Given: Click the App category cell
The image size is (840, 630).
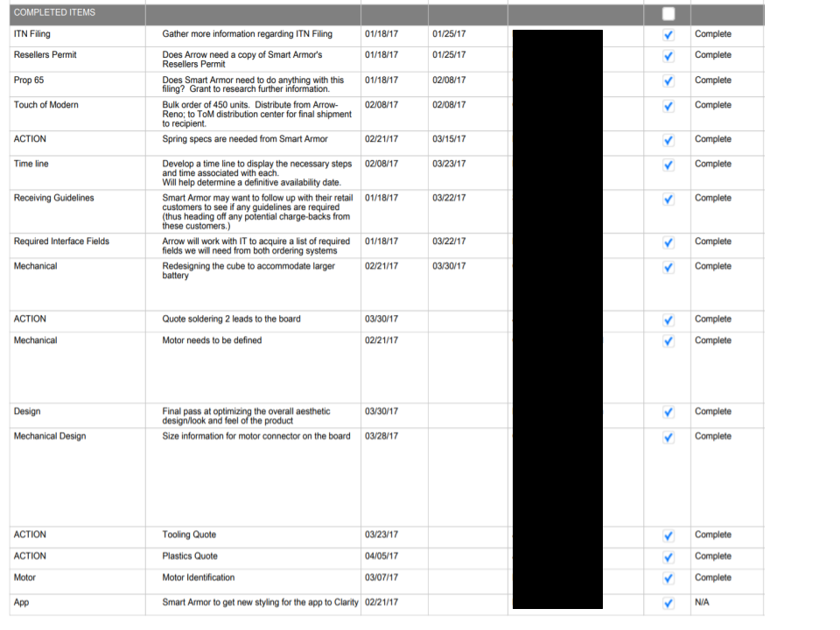Looking at the screenshot, I should [x=77, y=605].
